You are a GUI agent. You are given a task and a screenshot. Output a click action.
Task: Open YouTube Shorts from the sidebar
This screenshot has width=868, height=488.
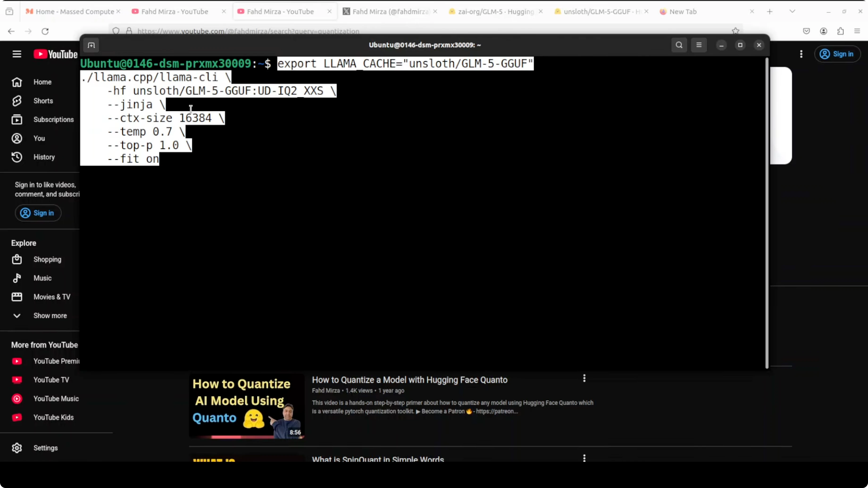[43, 101]
